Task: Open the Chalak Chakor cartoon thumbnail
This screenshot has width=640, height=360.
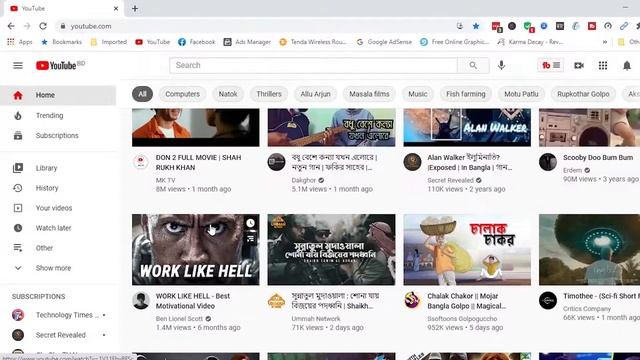Action: (467, 249)
